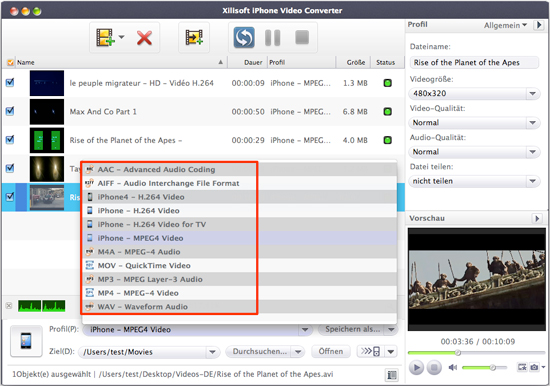Play the preview video
Viewport: 550px width, 386px height.
point(416,367)
